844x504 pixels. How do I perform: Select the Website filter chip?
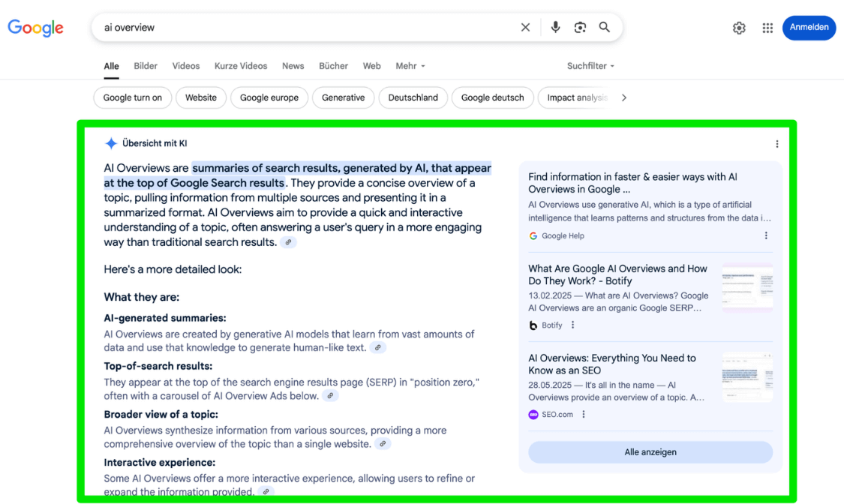[x=201, y=98]
